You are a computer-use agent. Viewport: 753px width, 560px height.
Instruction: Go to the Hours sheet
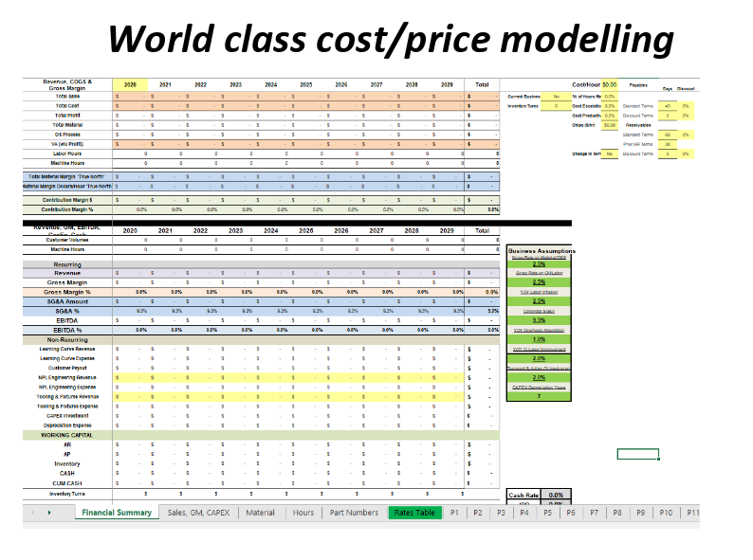tap(303, 513)
